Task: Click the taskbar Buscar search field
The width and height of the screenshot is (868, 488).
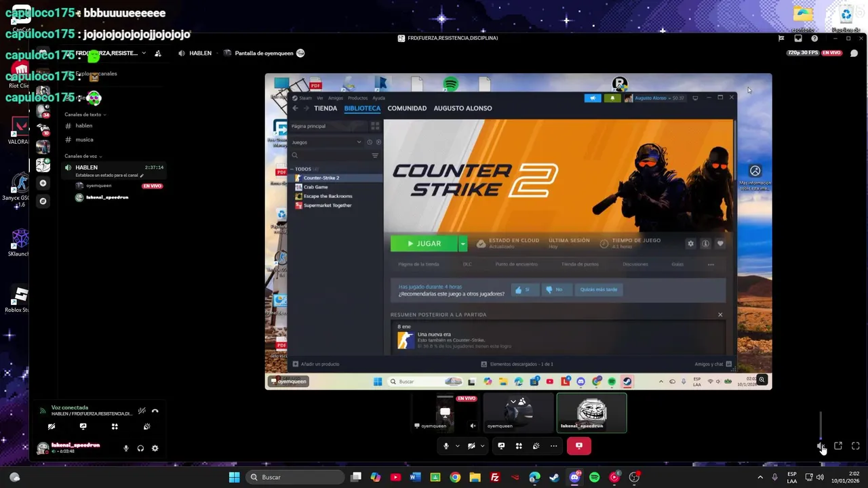Action: pos(295,477)
